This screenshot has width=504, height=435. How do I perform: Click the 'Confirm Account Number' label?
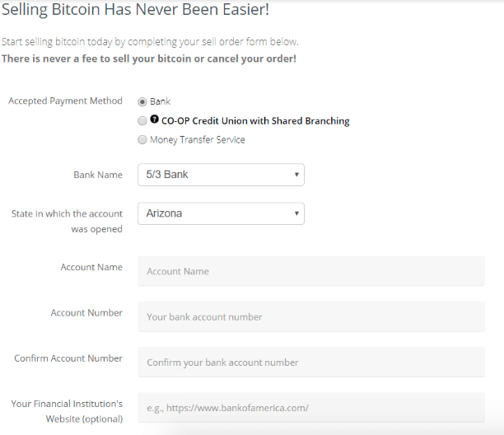68,358
